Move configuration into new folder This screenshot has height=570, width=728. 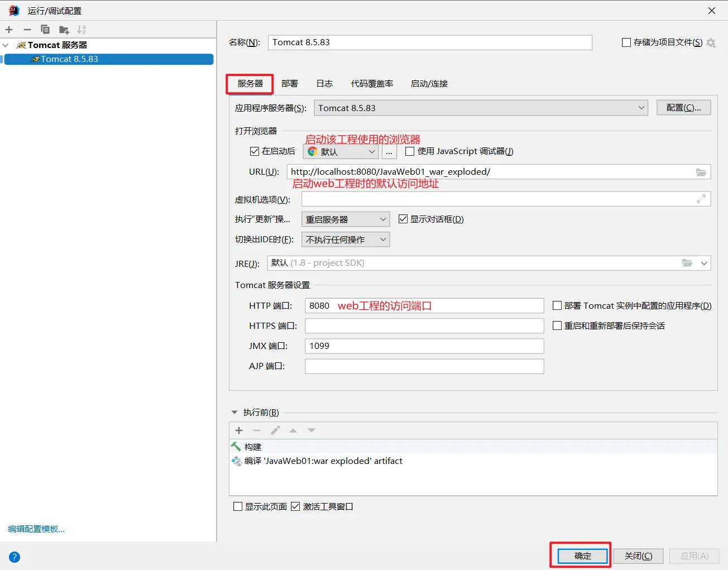pyautogui.click(x=64, y=30)
